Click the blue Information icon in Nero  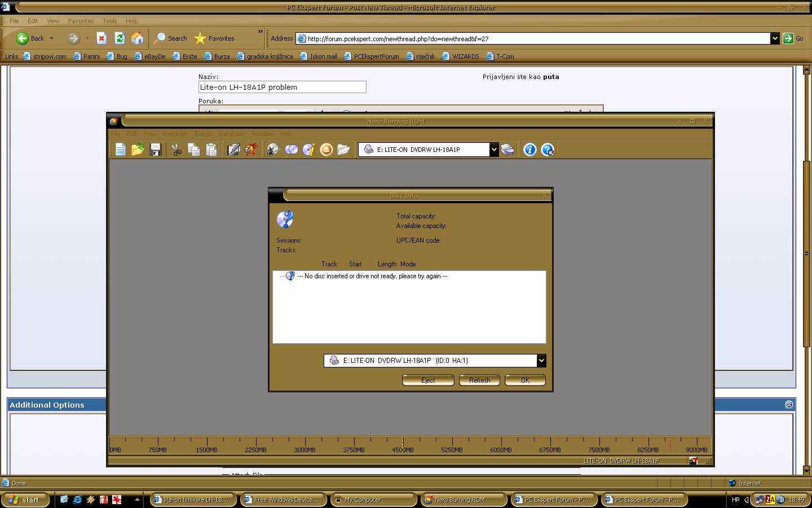529,150
